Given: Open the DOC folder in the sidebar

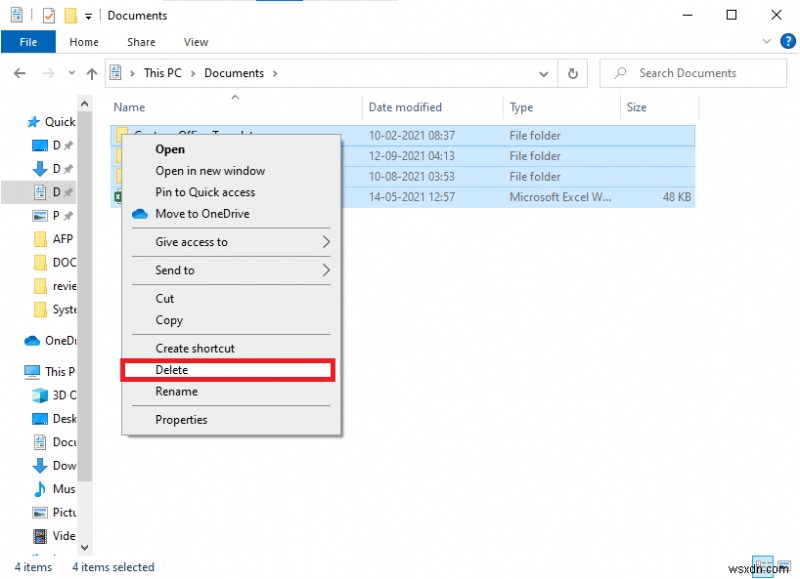Looking at the screenshot, I should [55, 262].
